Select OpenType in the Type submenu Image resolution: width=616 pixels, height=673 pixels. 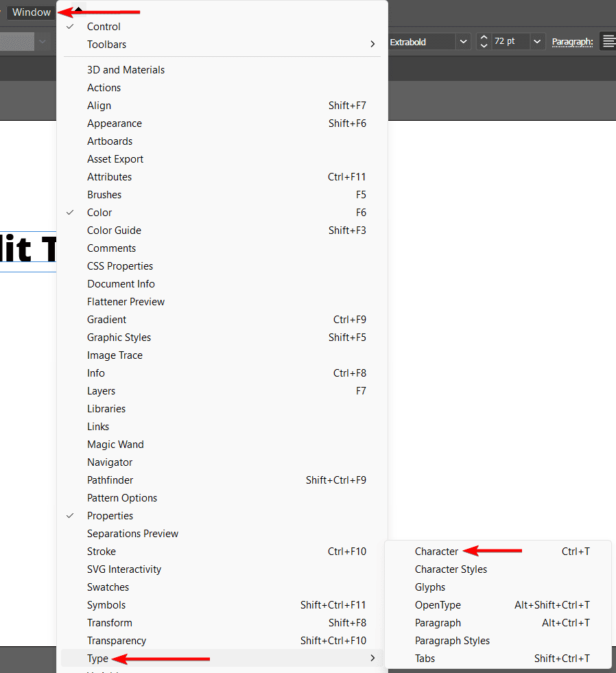438,605
